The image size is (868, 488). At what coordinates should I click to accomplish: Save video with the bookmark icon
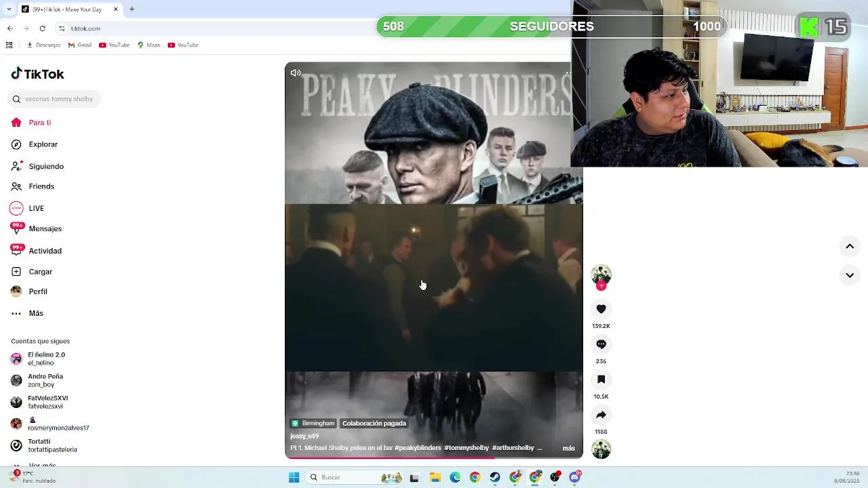tap(601, 380)
